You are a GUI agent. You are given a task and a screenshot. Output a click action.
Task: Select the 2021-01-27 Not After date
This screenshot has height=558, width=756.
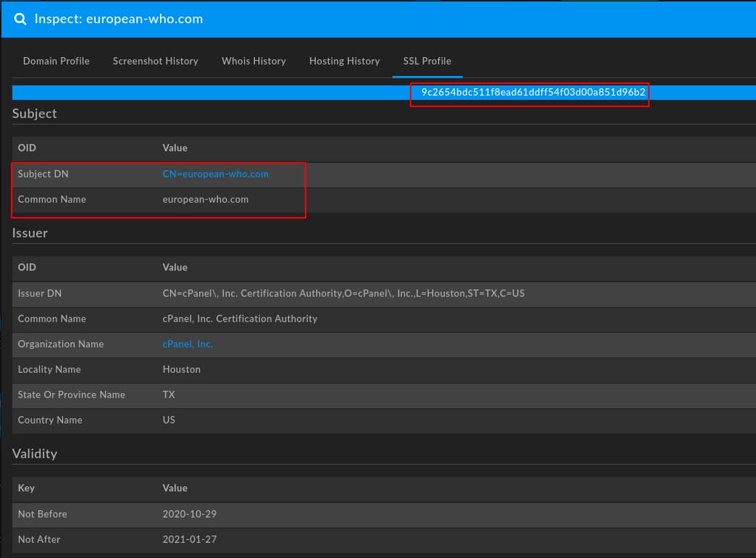click(190, 540)
